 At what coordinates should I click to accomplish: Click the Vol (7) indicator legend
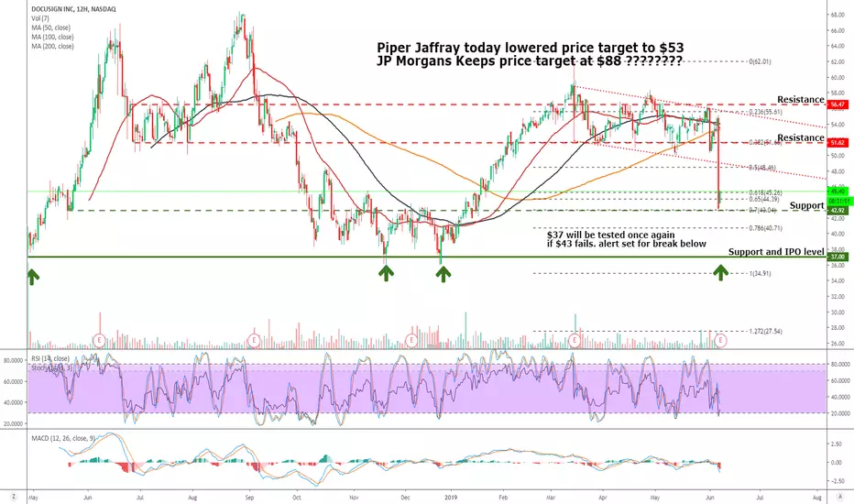[40, 18]
